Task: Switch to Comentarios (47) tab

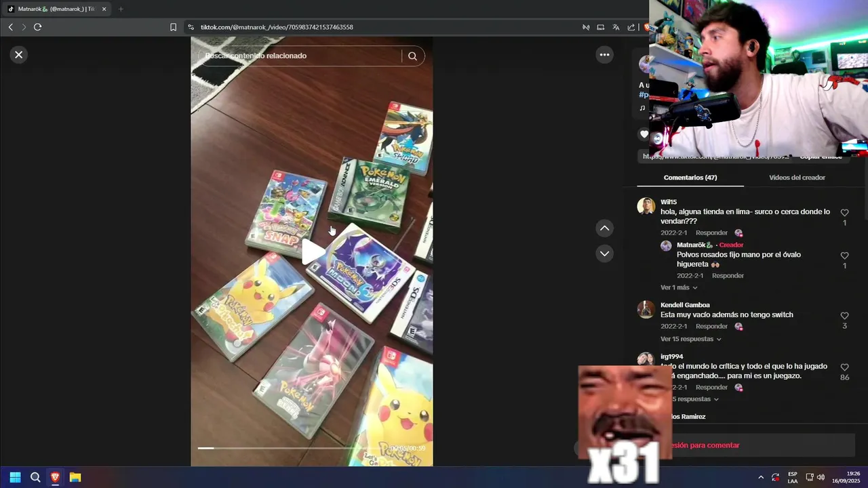Action: 690,178
